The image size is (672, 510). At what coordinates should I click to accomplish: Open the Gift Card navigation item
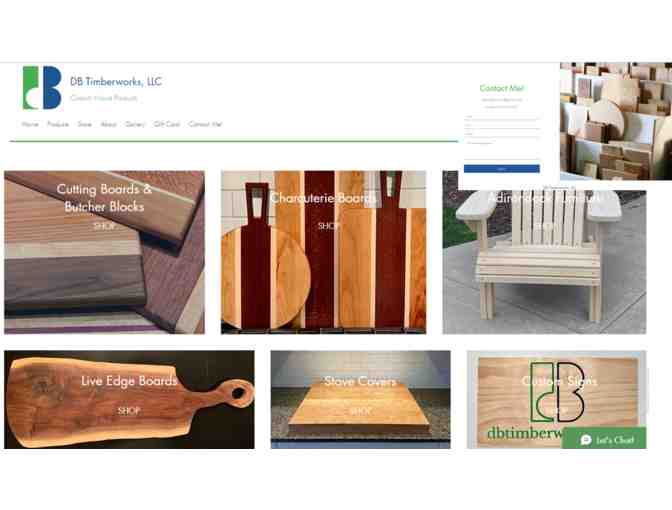(x=167, y=124)
